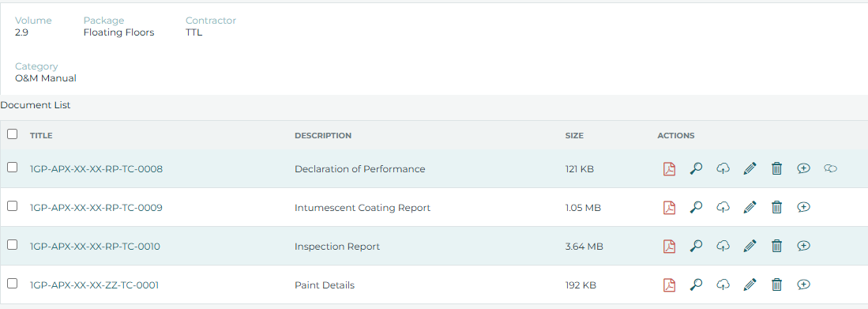Edit Intumescent Coating Report with pencil icon
Screen dimensions: 868x309
coord(750,207)
